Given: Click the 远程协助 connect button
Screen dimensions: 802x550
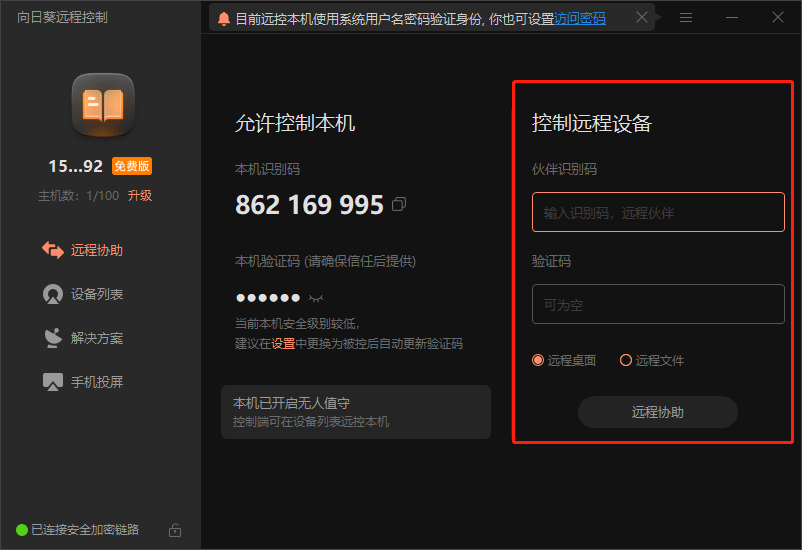Looking at the screenshot, I should (x=658, y=412).
